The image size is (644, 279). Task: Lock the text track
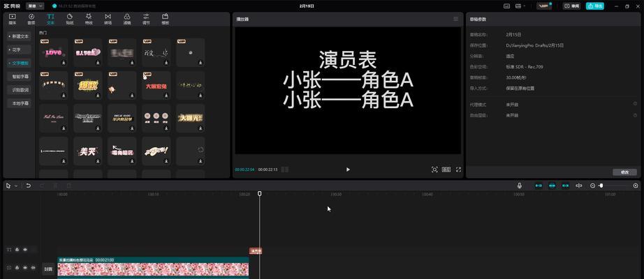[x=17, y=250]
